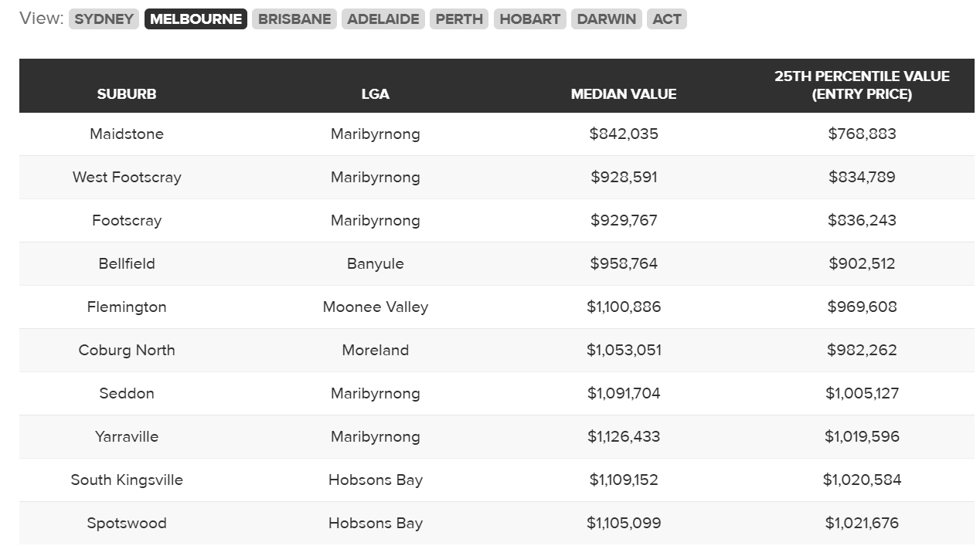Viewport: 980px width, 556px height.
Task: Click Maribyrnong in the Yarraville row
Action: click(376, 436)
